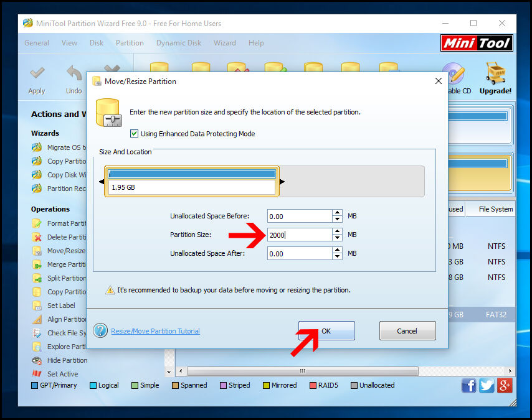This screenshot has height=420, width=532.
Task: Click the Format Partition operation icon
Action: click(37, 223)
